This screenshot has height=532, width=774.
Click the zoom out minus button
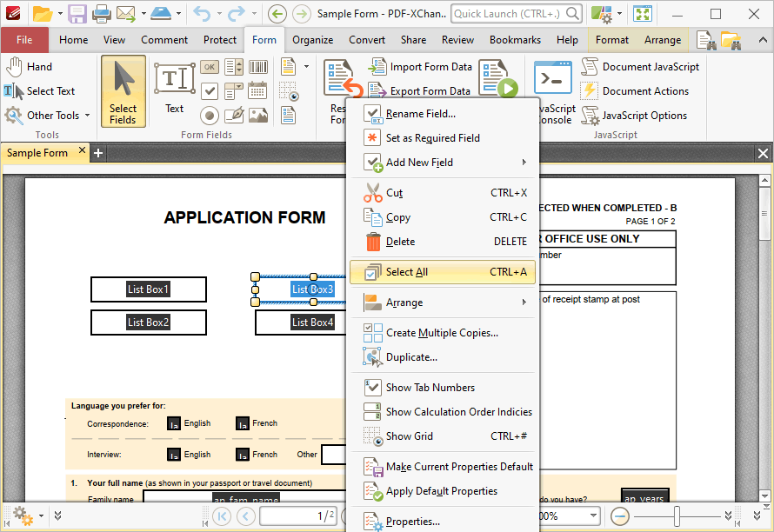point(619,516)
